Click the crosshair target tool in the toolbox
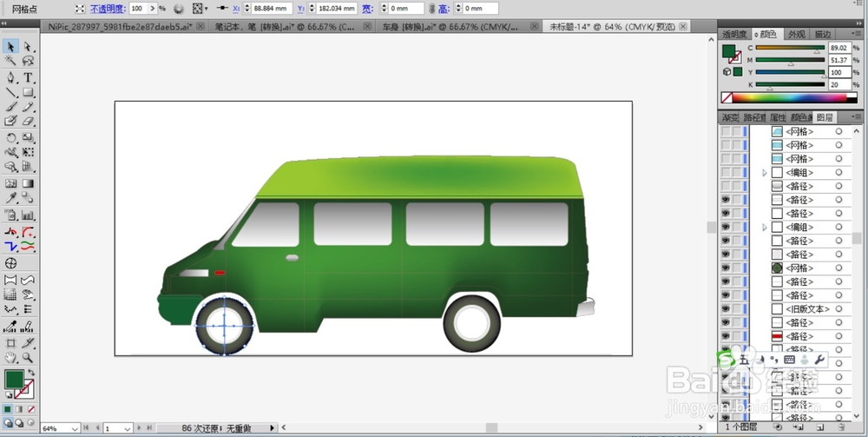Image resolution: width=868 pixels, height=437 pixels. [x=11, y=262]
